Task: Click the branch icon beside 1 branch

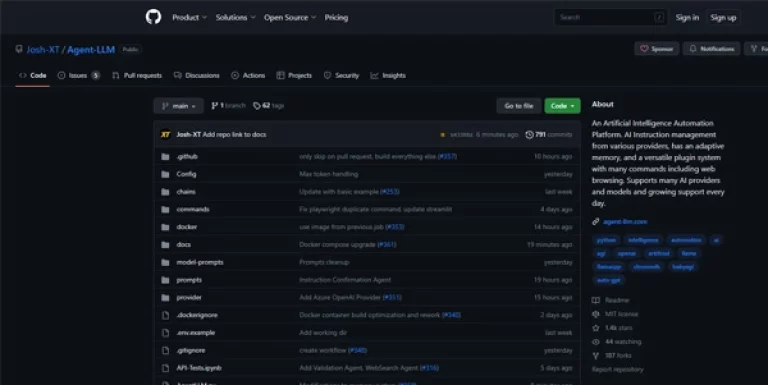Action: (x=214, y=106)
